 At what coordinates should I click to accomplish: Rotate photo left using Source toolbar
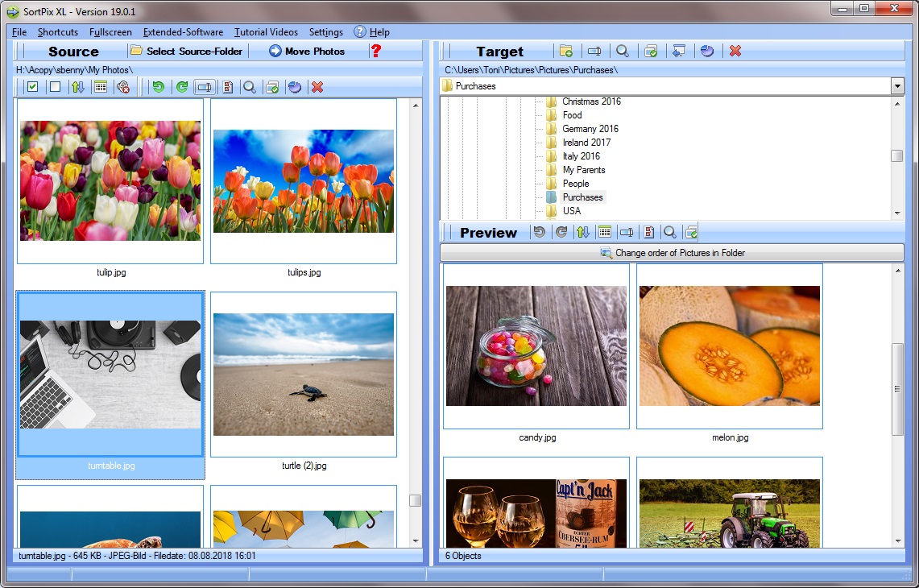tap(158, 87)
